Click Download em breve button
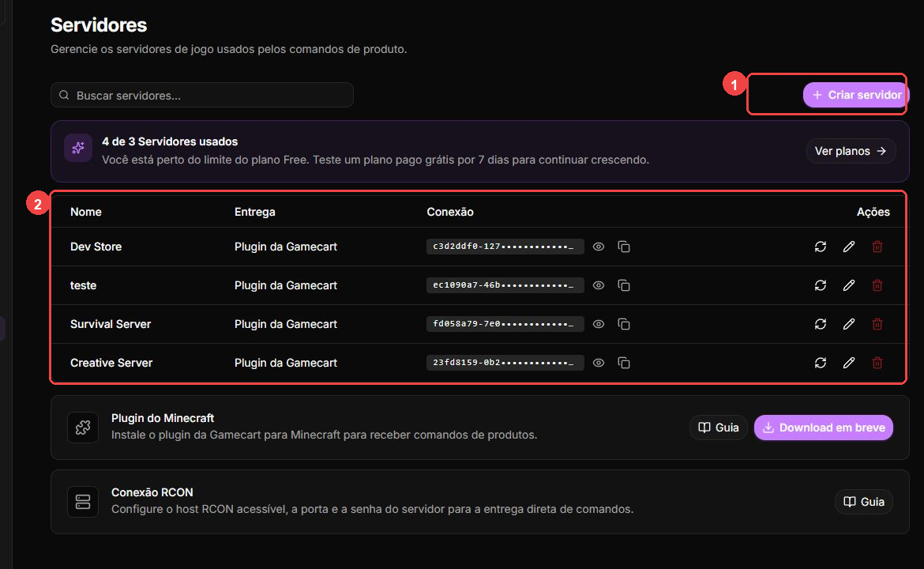924x569 pixels. click(x=824, y=428)
